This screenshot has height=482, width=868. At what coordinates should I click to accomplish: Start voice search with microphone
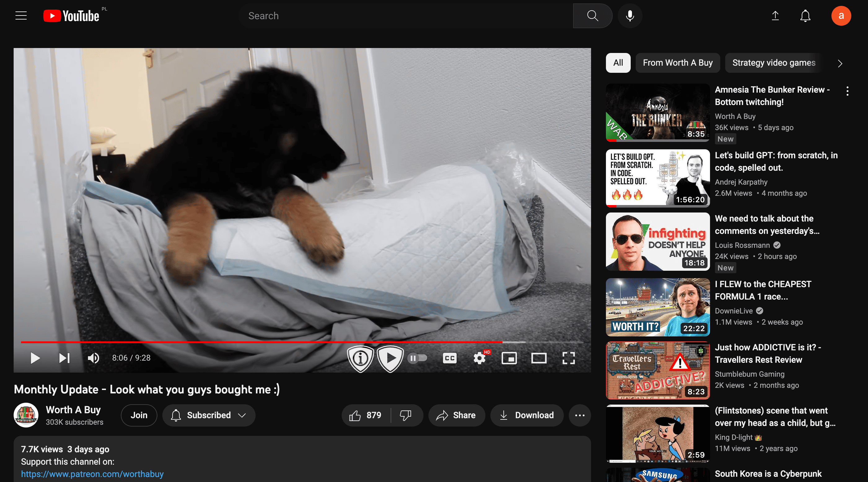(x=630, y=16)
